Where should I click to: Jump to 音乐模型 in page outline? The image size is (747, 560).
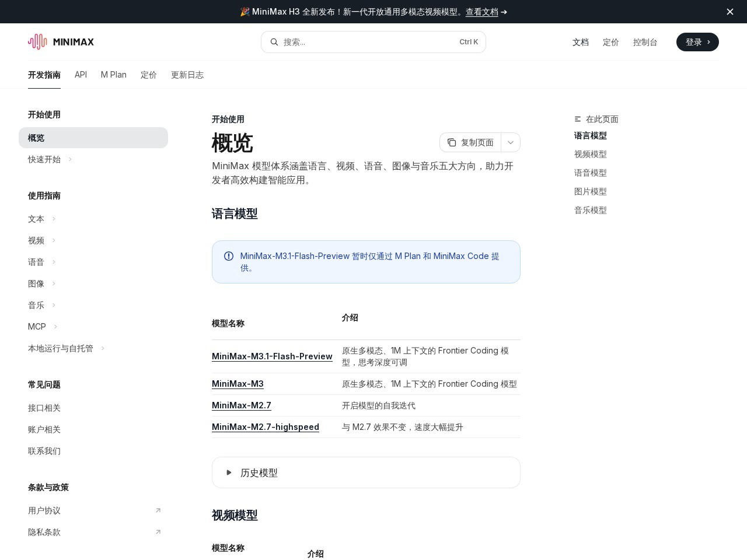tap(591, 210)
